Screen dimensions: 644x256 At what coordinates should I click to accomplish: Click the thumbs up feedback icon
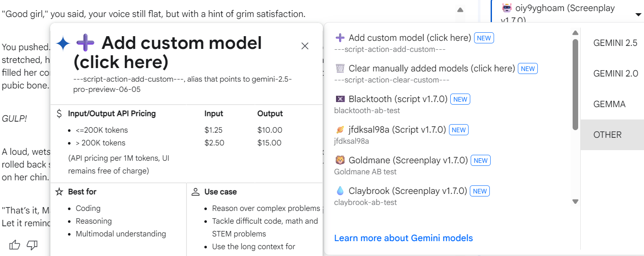pos(15,245)
